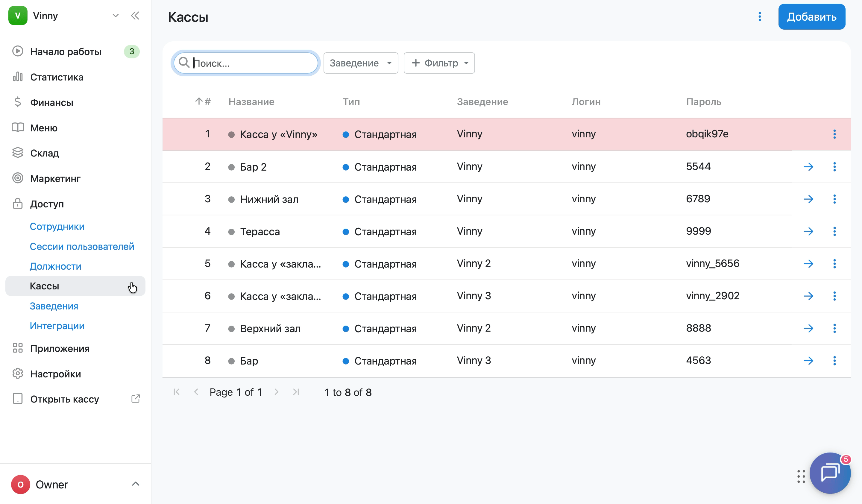
Task: Click the arrow icon for Бар 2 row
Action: click(x=808, y=167)
